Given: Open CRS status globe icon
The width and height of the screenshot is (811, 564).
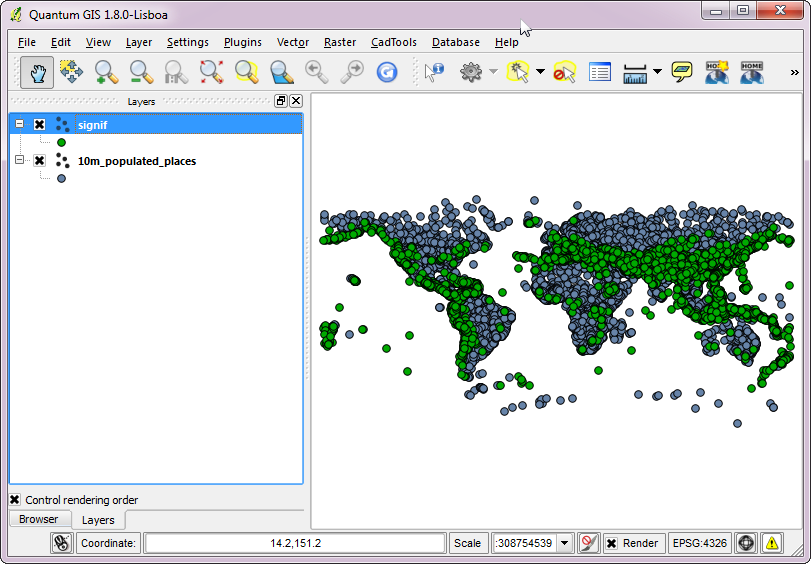Looking at the screenshot, I should coord(746,543).
